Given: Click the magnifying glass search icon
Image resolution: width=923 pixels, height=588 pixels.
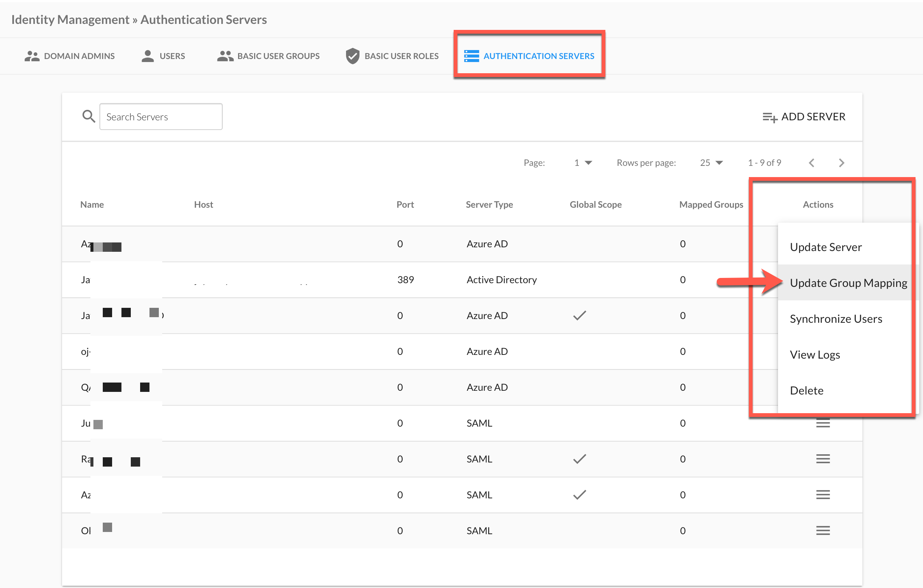Looking at the screenshot, I should pyautogui.click(x=89, y=117).
